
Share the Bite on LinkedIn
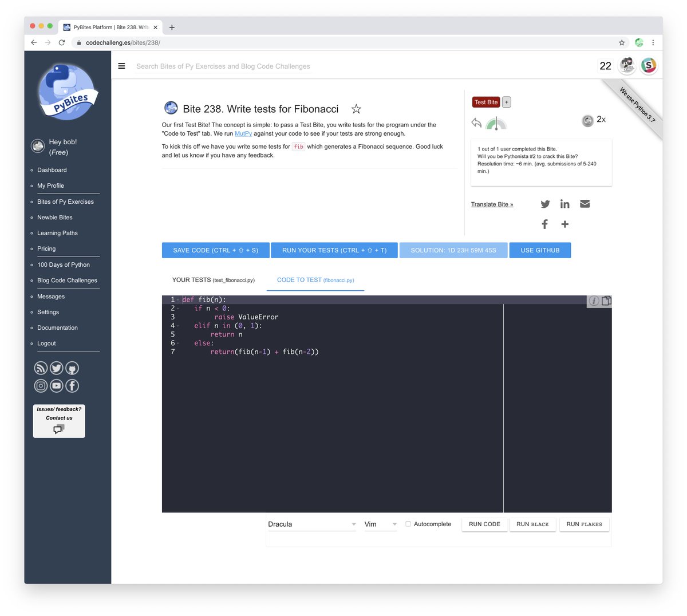tap(565, 204)
